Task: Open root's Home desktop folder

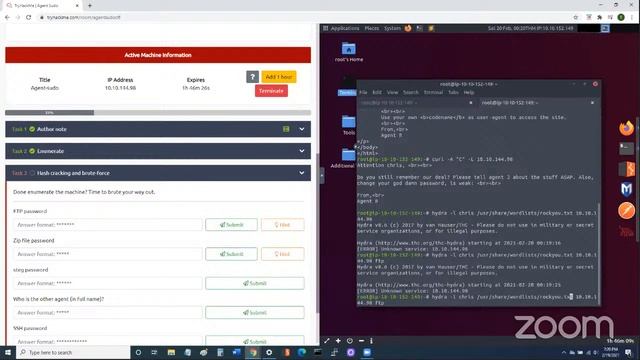Action: [349, 52]
